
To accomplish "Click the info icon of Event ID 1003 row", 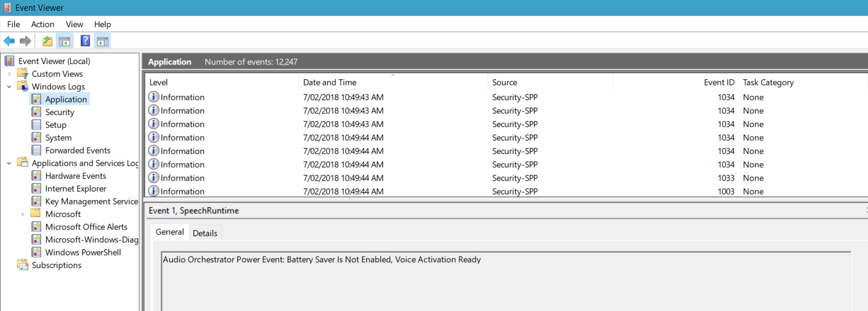I will click(x=154, y=191).
